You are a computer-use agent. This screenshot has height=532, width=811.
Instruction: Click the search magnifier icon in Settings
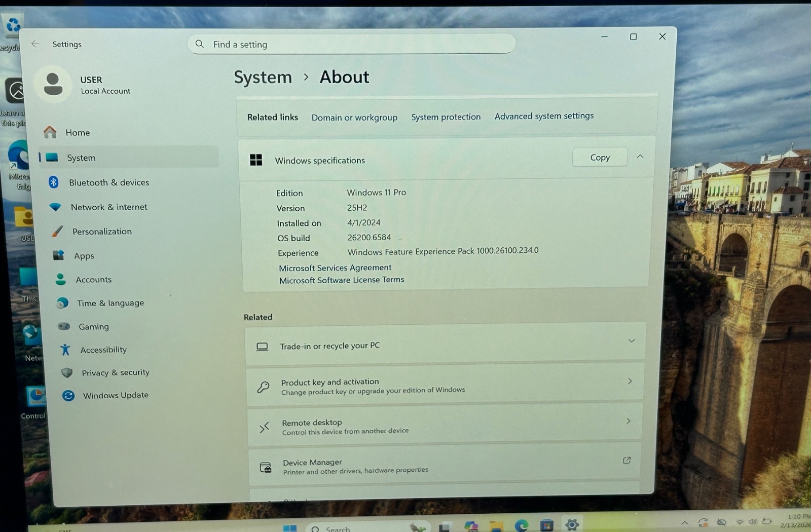200,44
